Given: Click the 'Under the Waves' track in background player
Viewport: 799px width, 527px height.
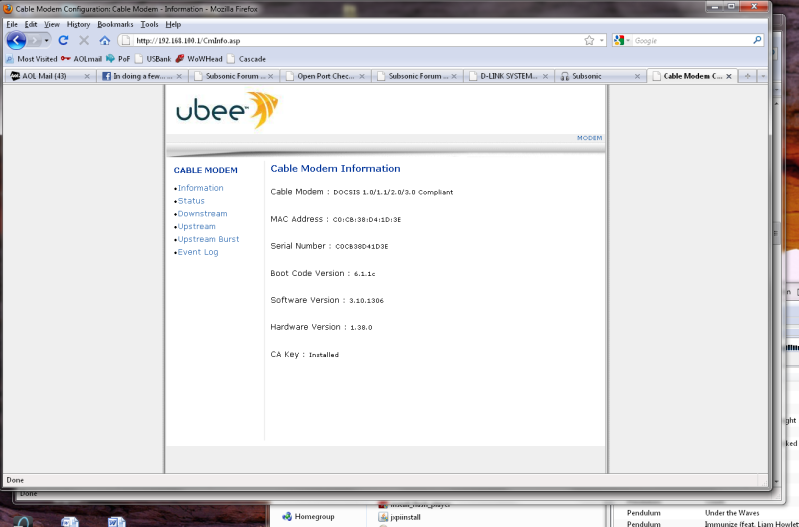Looking at the screenshot, I should (732, 513).
